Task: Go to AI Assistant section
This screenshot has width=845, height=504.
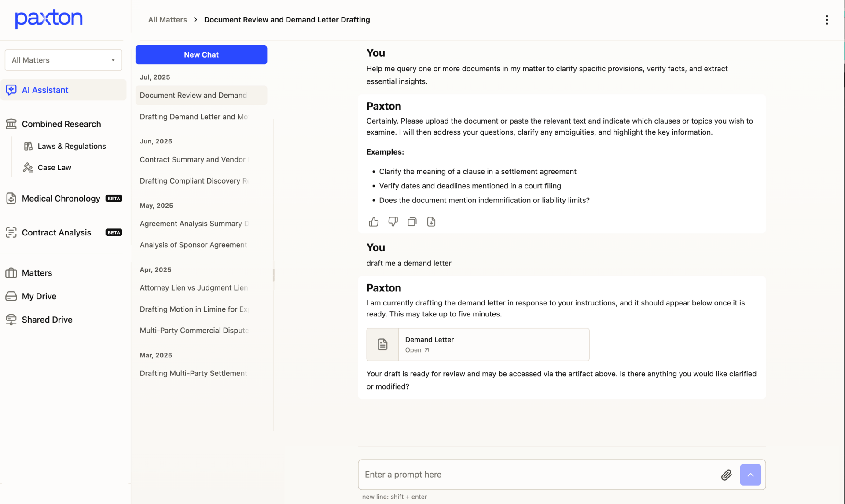Action: click(45, 90)
